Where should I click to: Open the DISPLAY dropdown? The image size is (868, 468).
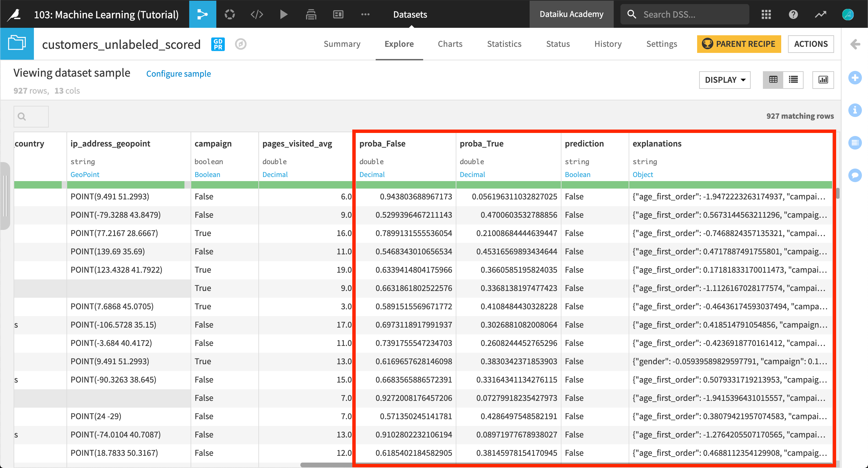[725, 80]
